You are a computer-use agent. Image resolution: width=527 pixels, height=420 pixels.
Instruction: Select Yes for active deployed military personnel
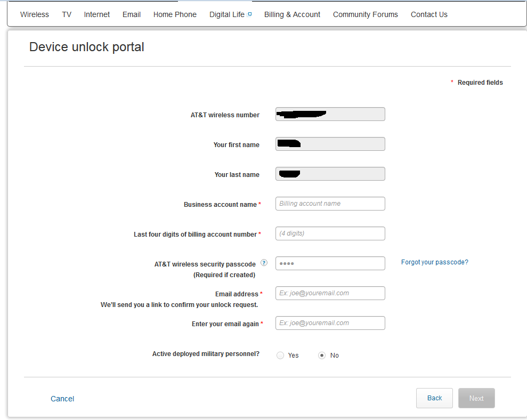click(280, 356)
